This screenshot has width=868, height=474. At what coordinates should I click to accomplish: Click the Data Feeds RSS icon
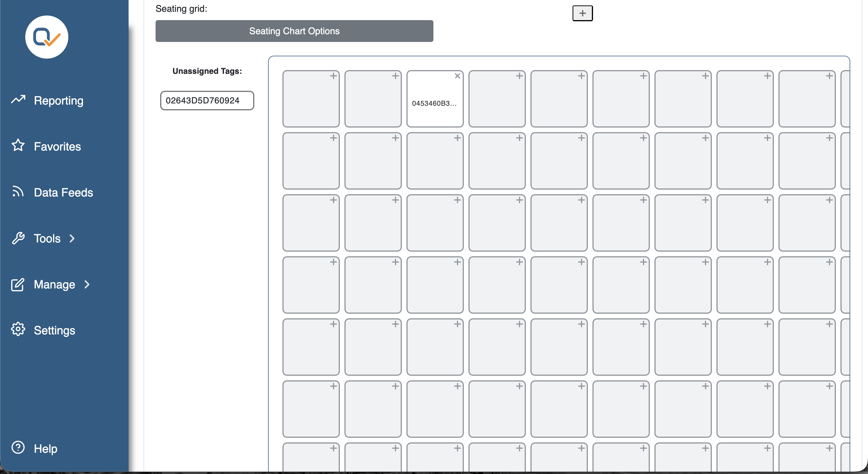tap(18, 191)
